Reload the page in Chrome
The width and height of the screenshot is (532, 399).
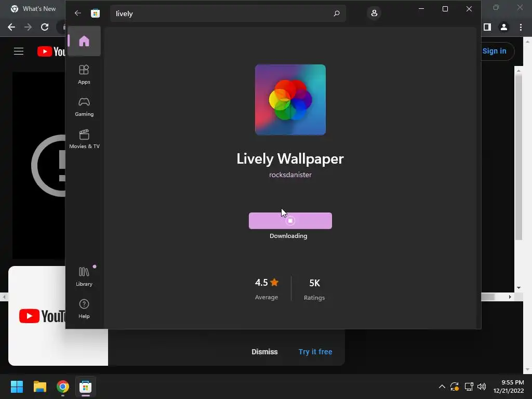click(45, 27)
